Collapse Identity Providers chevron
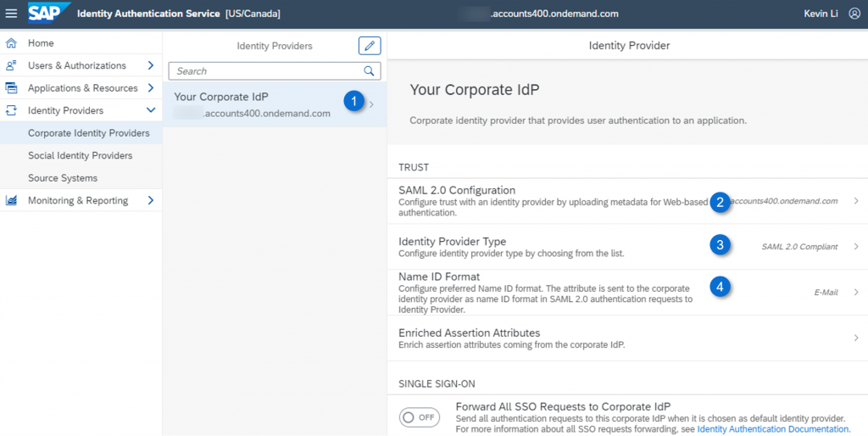The width and height of the screenshot is (868, 436). coord(151,110)
